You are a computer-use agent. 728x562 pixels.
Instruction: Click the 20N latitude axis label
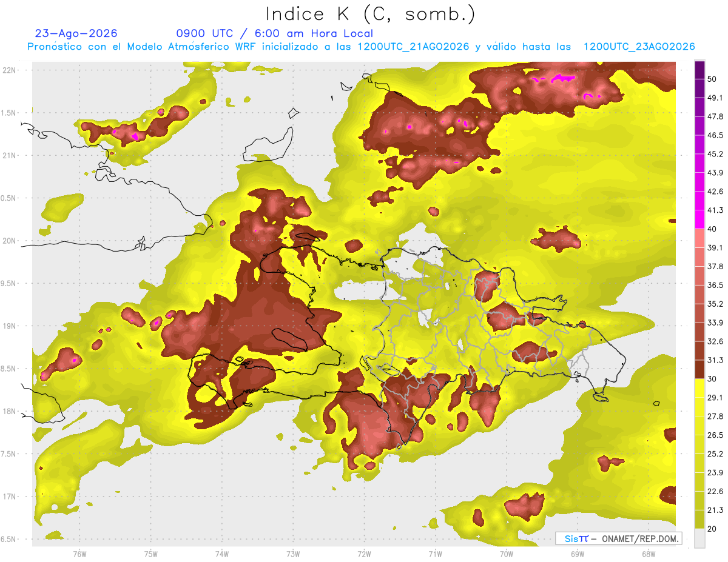(x=8, y=241)
